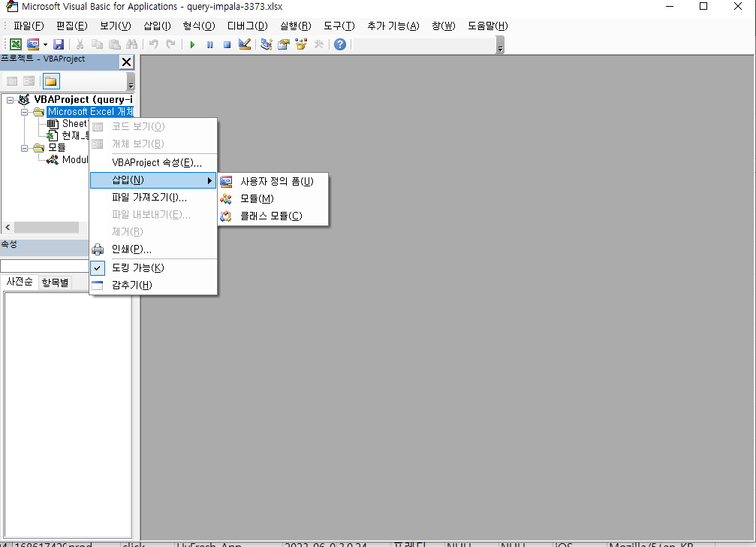Viewport: 756px width, 547px height.
Task: Select the 현재_ workbook tree item
Action: pyautogui.click(x=75, y=135)
